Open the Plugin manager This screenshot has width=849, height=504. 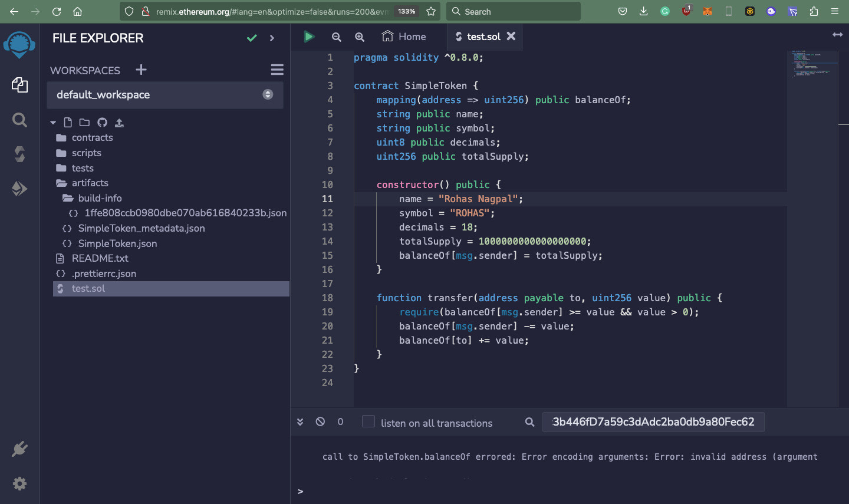click(x=19, y=449)
